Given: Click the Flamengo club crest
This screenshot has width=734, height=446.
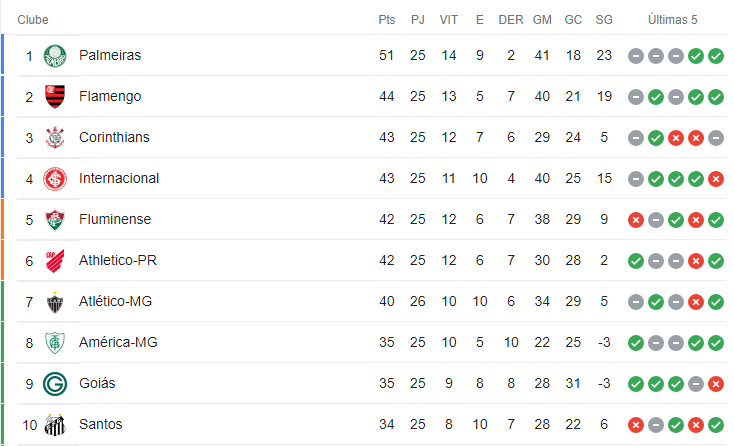Looking at the screenshot, I should point(55,96).
